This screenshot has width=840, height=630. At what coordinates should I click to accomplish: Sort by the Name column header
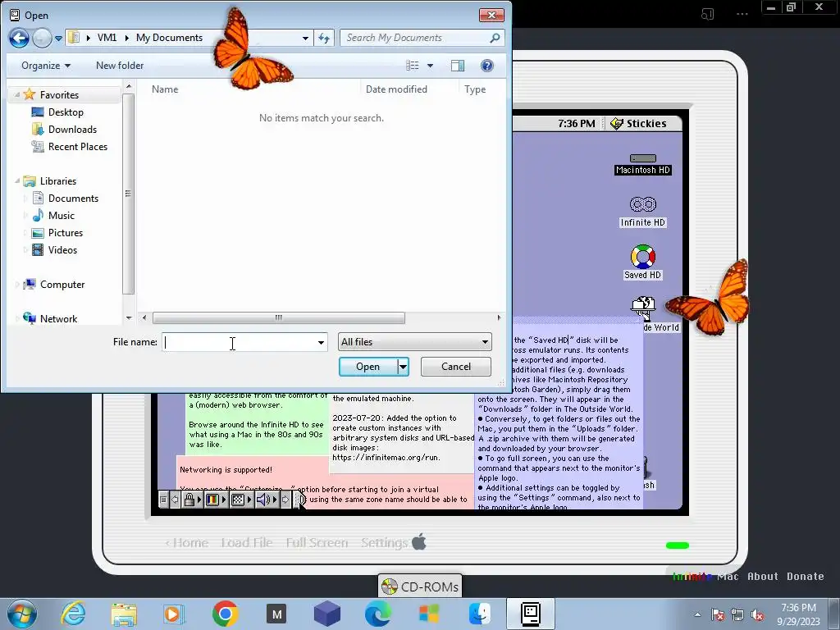(x=164, y=89)
